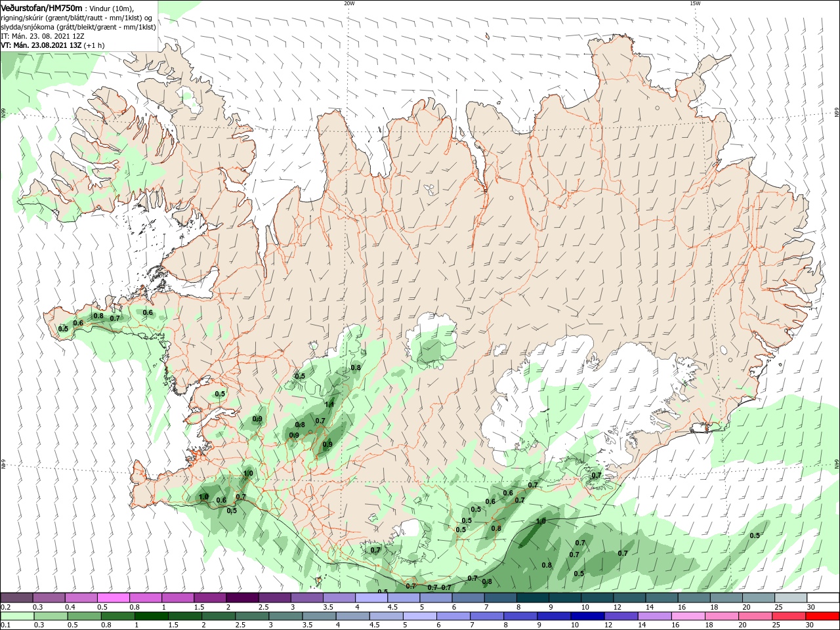
Task: Click the '(+1 h)' forecast offset text
Action: tap(94, 45)
